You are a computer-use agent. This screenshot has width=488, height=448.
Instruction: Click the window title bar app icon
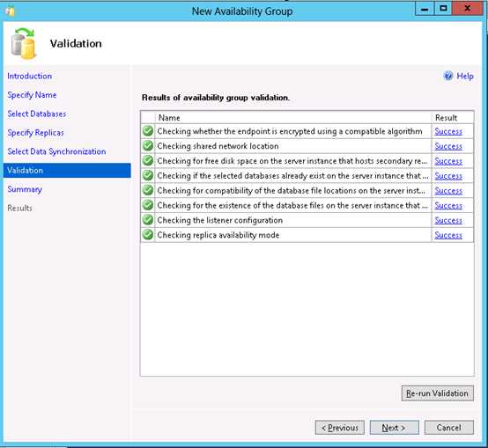10,11
